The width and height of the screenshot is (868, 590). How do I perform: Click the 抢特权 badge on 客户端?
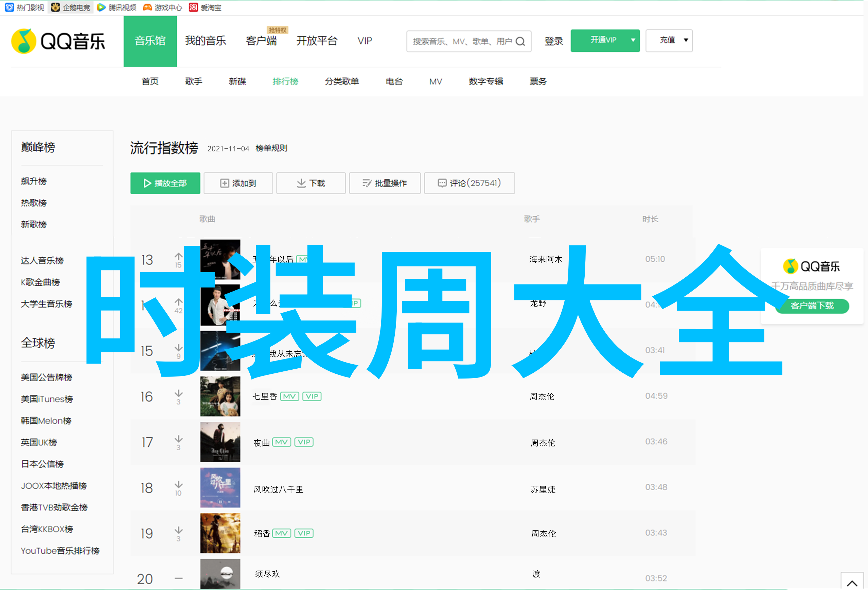click(277, 30)
